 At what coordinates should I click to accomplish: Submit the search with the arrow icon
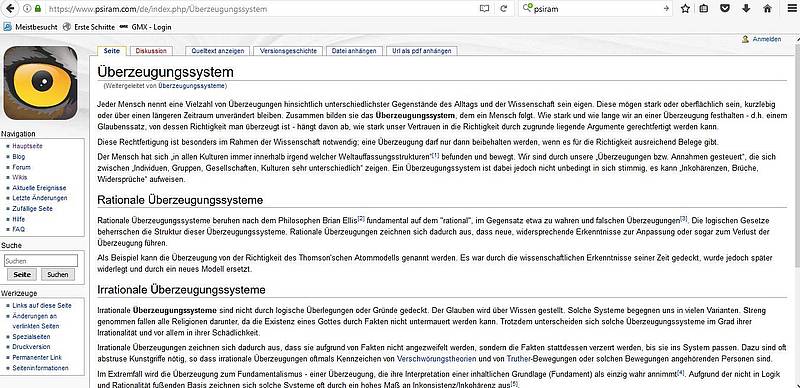pyautogui.click(x=666, y=8)
